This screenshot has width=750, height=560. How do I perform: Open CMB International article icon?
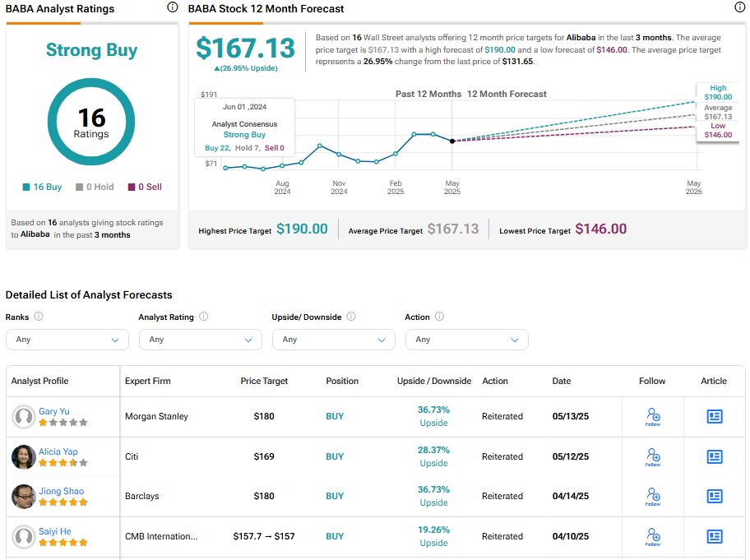(715, 537)
